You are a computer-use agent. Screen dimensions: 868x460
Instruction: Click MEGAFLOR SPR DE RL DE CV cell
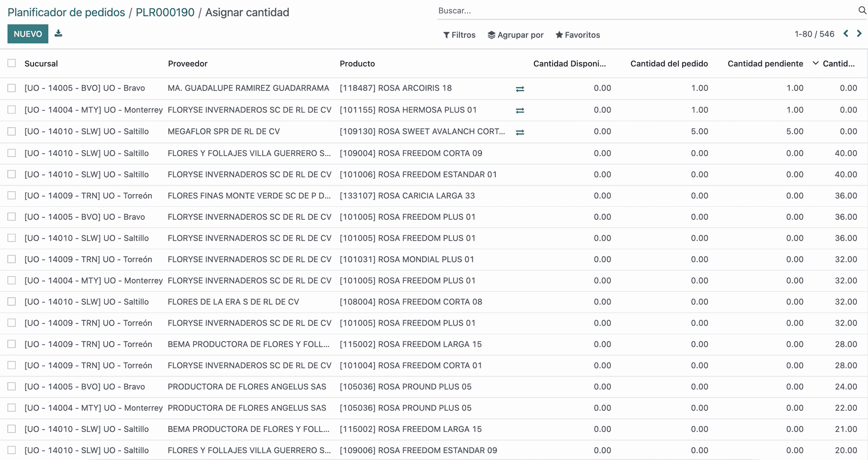tap(224, 132)
